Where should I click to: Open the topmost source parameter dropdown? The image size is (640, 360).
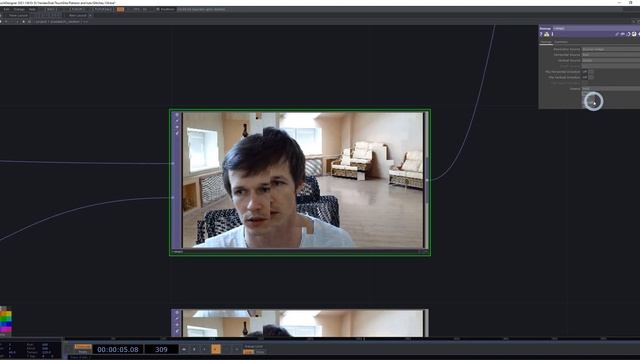[x=611, y=49]
